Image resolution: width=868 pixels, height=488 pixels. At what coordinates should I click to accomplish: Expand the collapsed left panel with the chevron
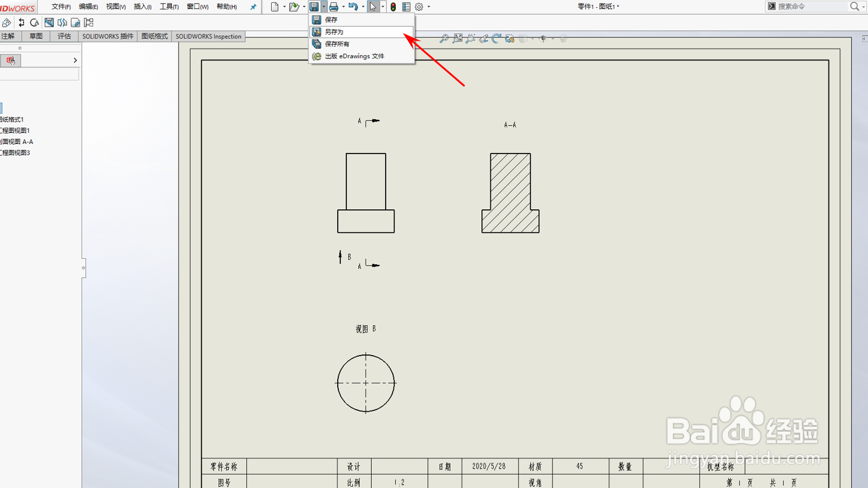[x=75, y=60]
